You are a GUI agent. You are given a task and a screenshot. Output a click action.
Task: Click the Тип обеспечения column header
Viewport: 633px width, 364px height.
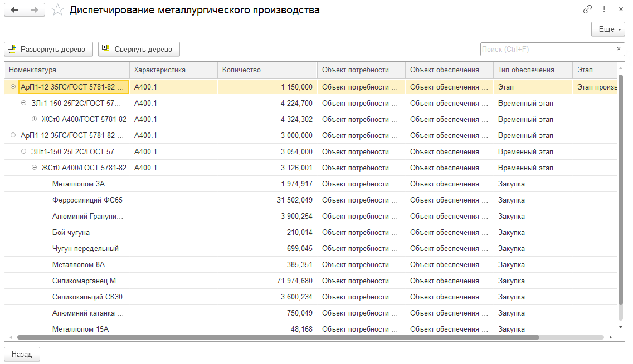coord(533,70)
